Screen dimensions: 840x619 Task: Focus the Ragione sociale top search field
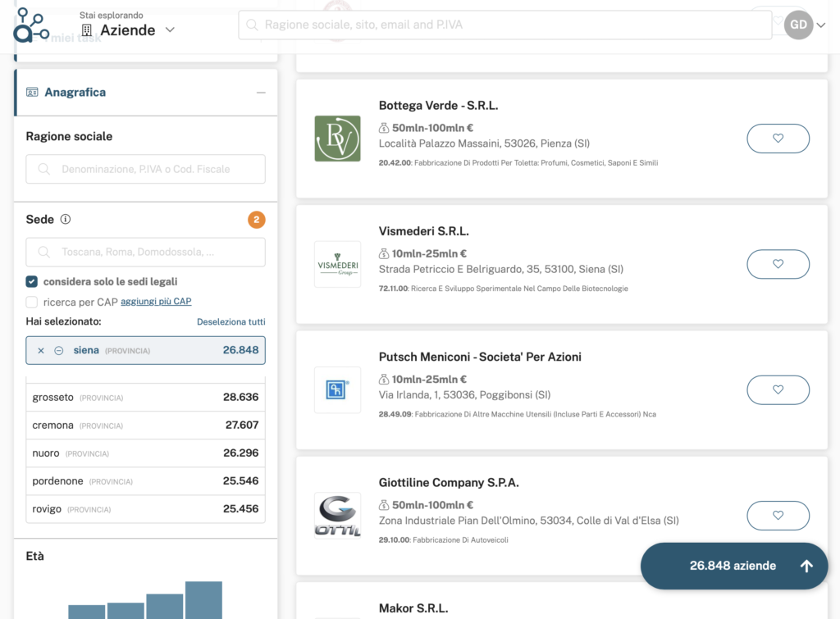coord(504,25)
